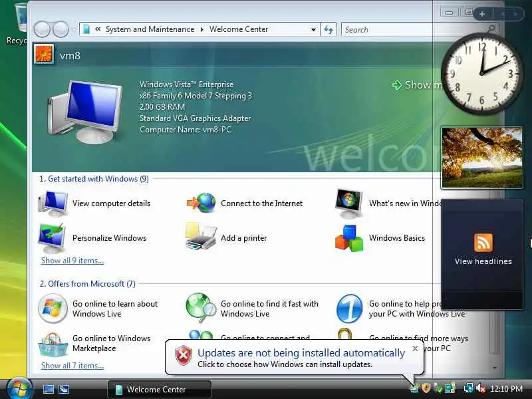Open Go online to Windows Marketplace

click(94, 343)
